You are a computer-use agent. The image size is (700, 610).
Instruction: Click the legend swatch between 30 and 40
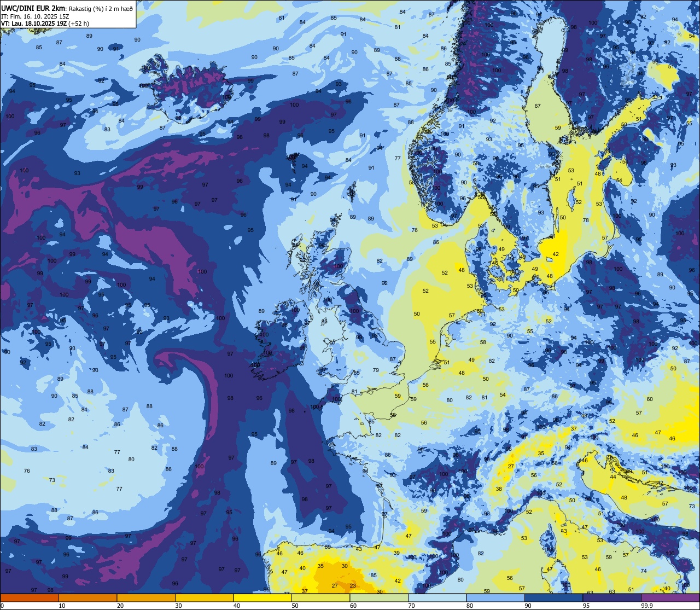tap(204, 597)
